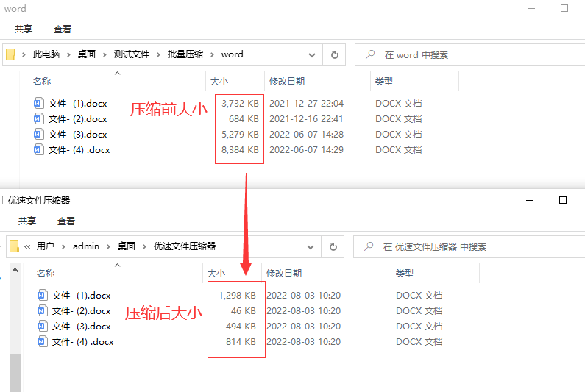Select 此电脑 breadcrumb in word path
The height and width of the screenshot is (392, 585).
coord(46,54)
